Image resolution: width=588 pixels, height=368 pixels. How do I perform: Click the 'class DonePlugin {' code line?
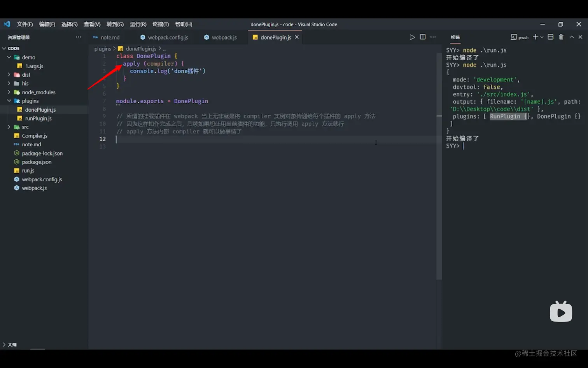coord(147,56)
